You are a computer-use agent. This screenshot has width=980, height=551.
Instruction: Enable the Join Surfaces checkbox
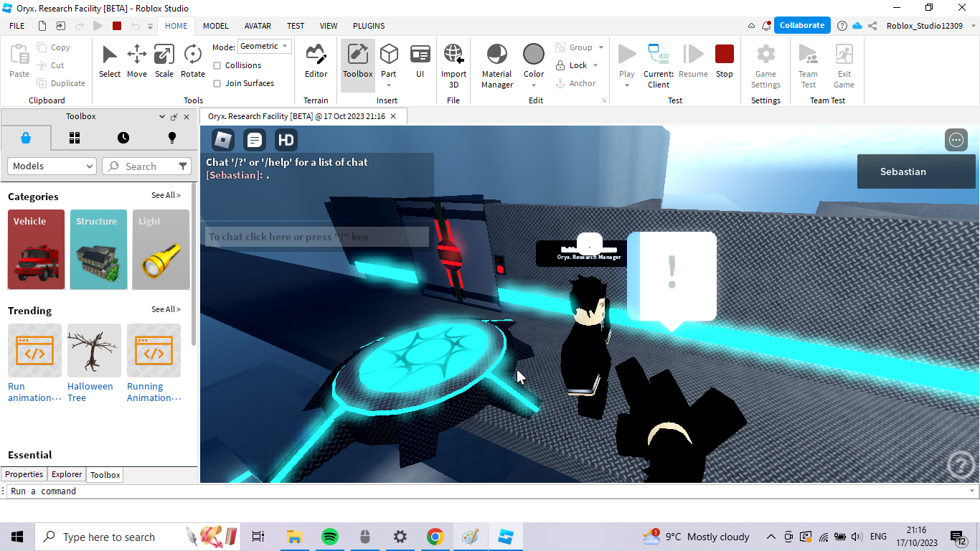pyautogui.click(x=217, y=83)
